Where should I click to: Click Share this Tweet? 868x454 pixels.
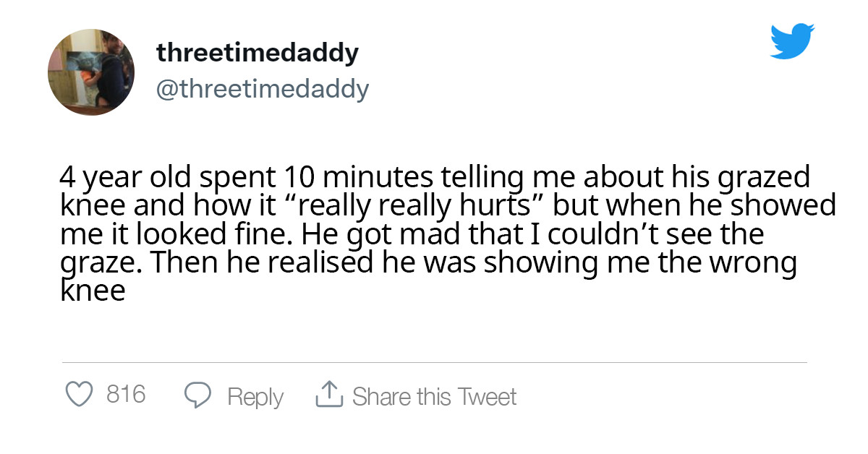(x=435, y=396)
